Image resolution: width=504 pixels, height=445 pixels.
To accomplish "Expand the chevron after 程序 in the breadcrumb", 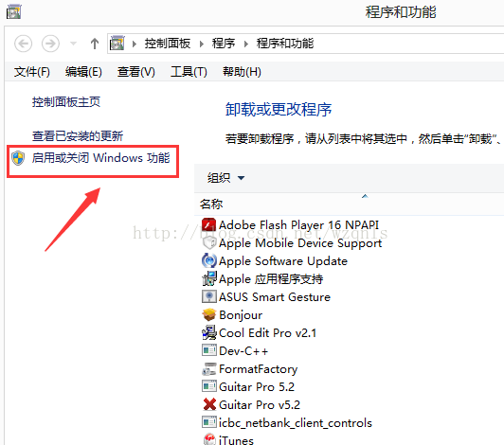I will coord(246,44).
